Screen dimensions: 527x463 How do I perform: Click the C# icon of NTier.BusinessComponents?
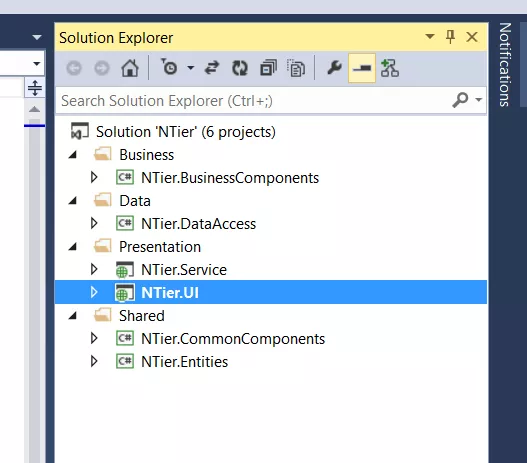[x=125, y=177]
